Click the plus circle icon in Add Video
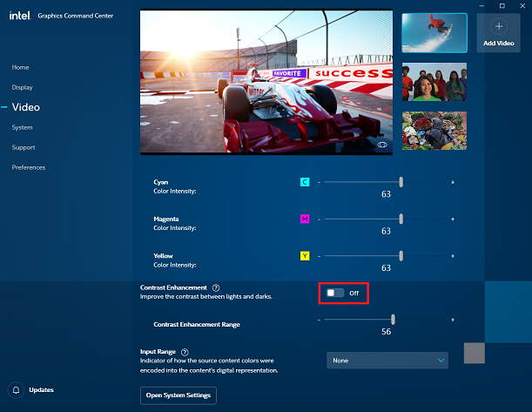The width and height of the screenshot is (532, 412). 499,26
